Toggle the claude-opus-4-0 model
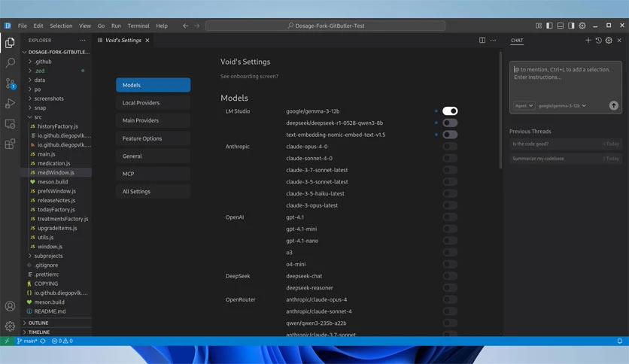Screen dimensions: 629x364 click(x=450, y=147)
